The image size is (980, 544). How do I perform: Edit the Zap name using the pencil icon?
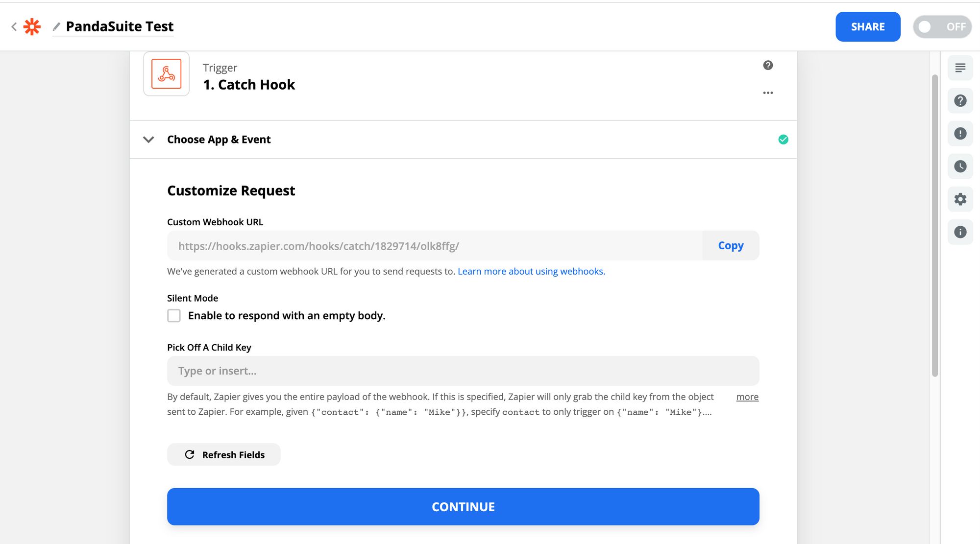click(55, 27)
